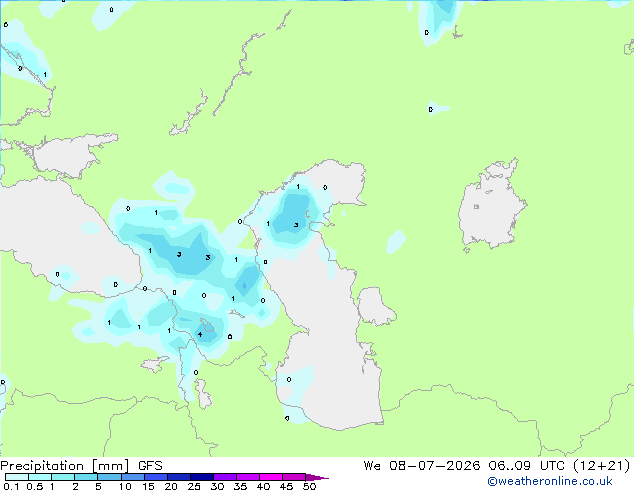This screenshot has width=634, height=490.
Task: Click the date '08-07-2026' text
Action: tap(435, 466)
